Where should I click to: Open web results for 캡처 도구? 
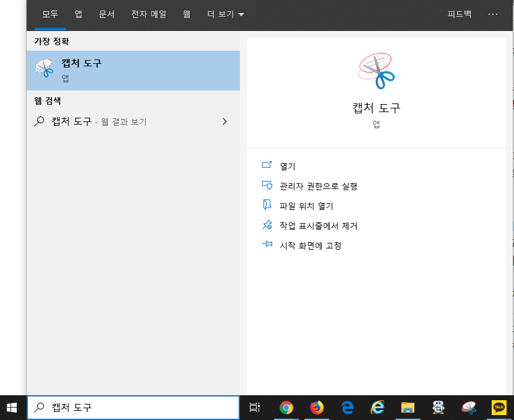(x=133, y=121)
